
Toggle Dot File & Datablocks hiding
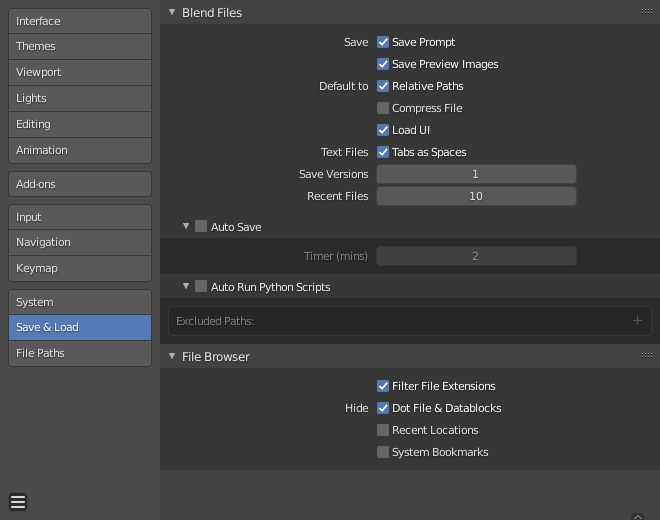tap(383, 408)
